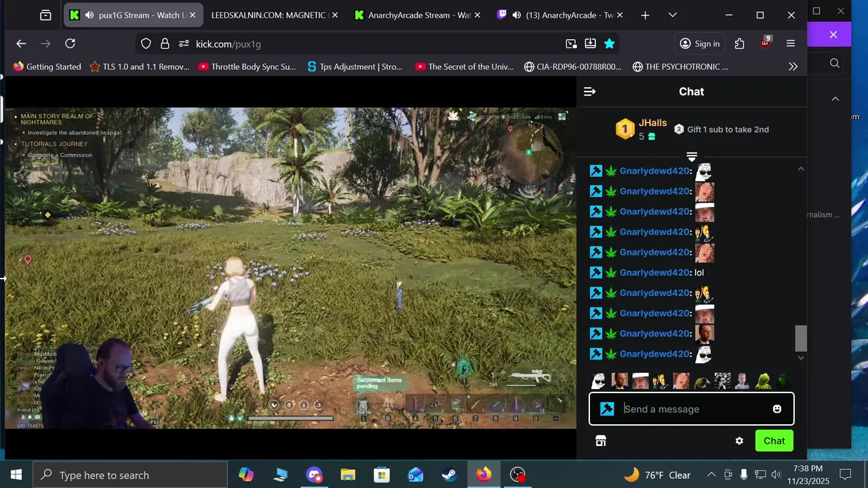Screen dimensions: 868x488
Task: Click the chat identity badge in message box
Action: (x=607, y=409)
